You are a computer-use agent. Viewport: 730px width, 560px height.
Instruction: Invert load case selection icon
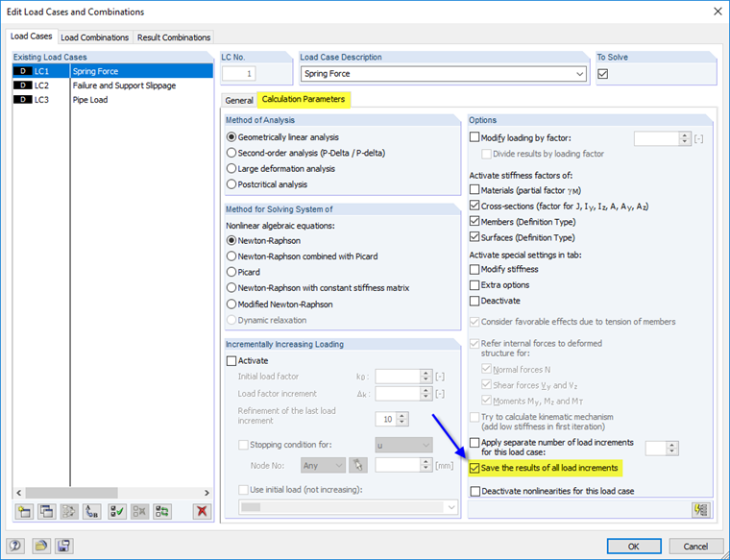pyautogui.click(x=162, y=512)
